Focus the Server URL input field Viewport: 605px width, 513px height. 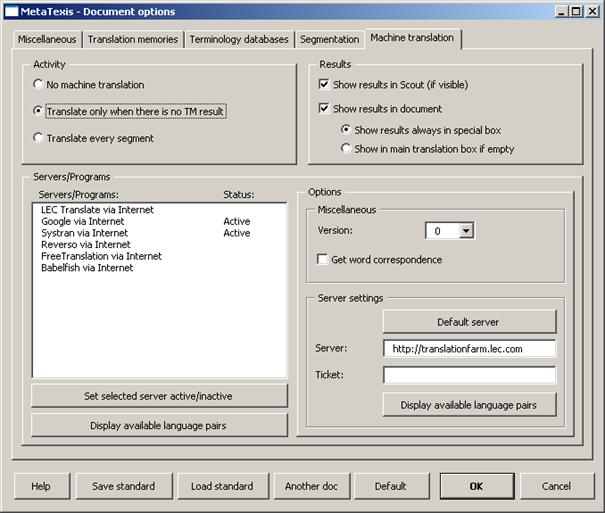click(470, 348)
